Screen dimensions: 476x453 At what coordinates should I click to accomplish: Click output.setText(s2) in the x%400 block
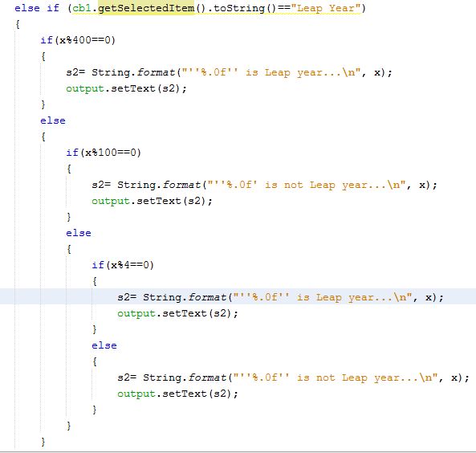(126, 88)
